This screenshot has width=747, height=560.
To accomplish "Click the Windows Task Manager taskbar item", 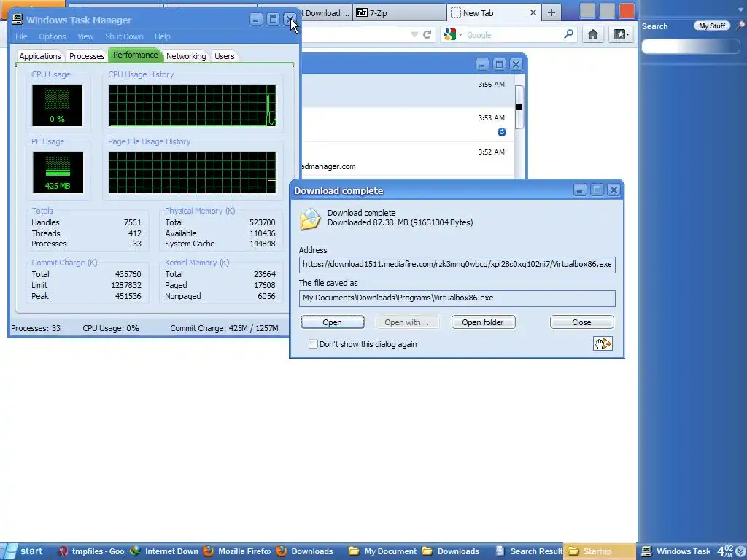I will [x=675, y=551].
